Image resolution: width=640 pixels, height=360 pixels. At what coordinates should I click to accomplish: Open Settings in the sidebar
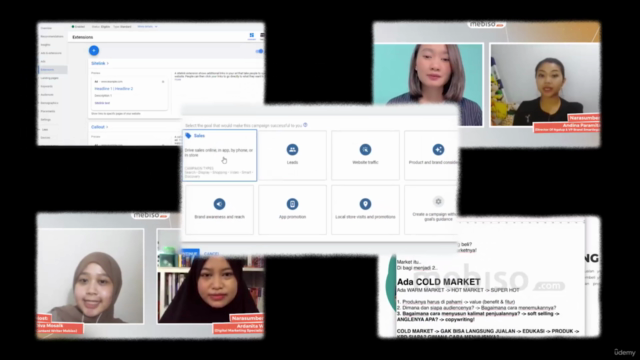(46, 120)
